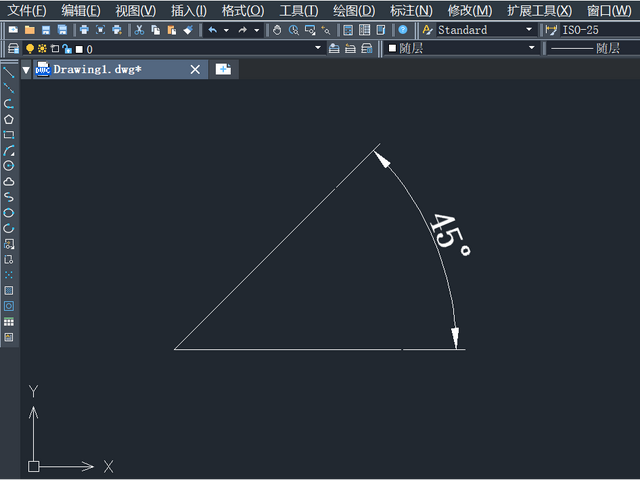
Task: Expand the undo history dropdown arrow
Action: pos(226,30)
